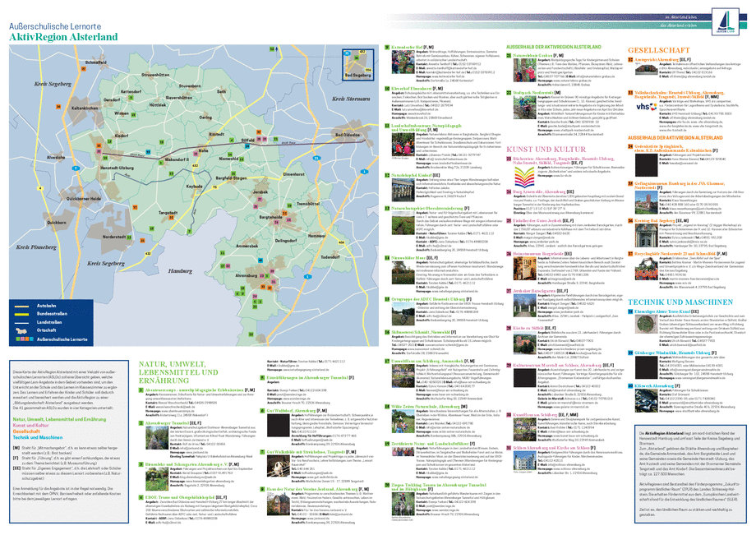Open the Jersbeker Barockgarten photo

pyautogui.click(x=524, y=306)
